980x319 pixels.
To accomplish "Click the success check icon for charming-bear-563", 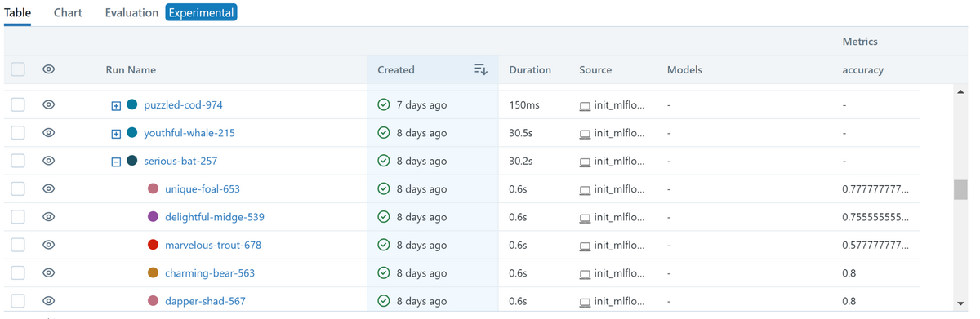I will (384, 273).
